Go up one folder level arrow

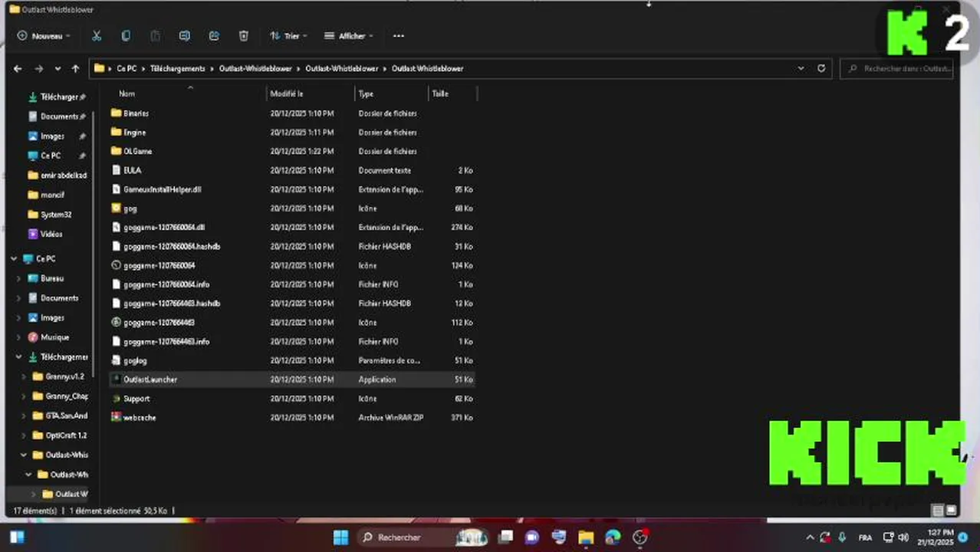[75, 68]
